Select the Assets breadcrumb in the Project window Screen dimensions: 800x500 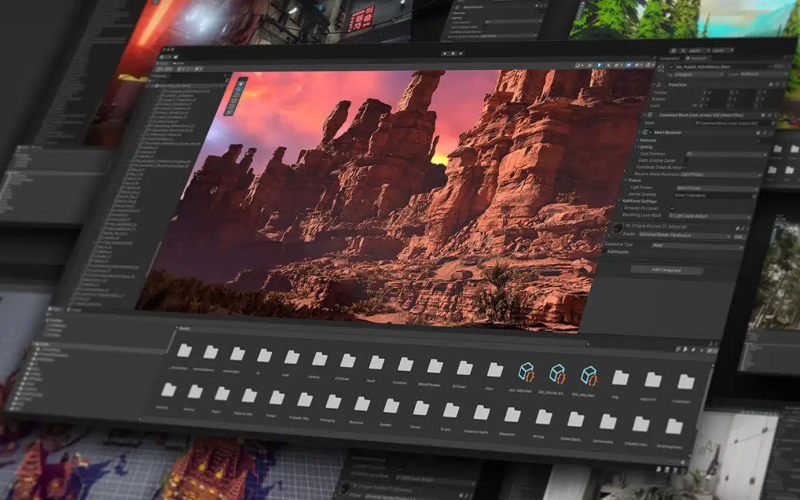[184, 328]
